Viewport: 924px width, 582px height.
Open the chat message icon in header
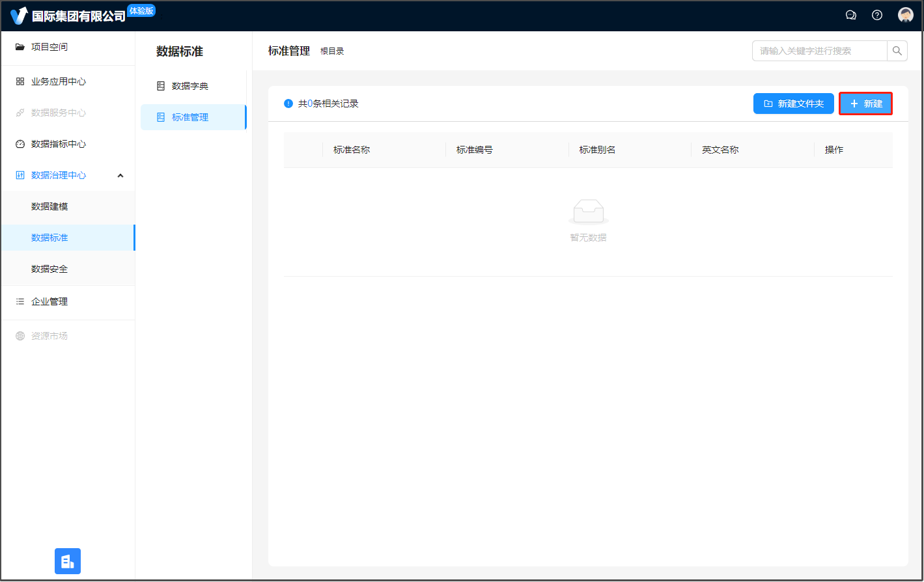click(850, 15)
